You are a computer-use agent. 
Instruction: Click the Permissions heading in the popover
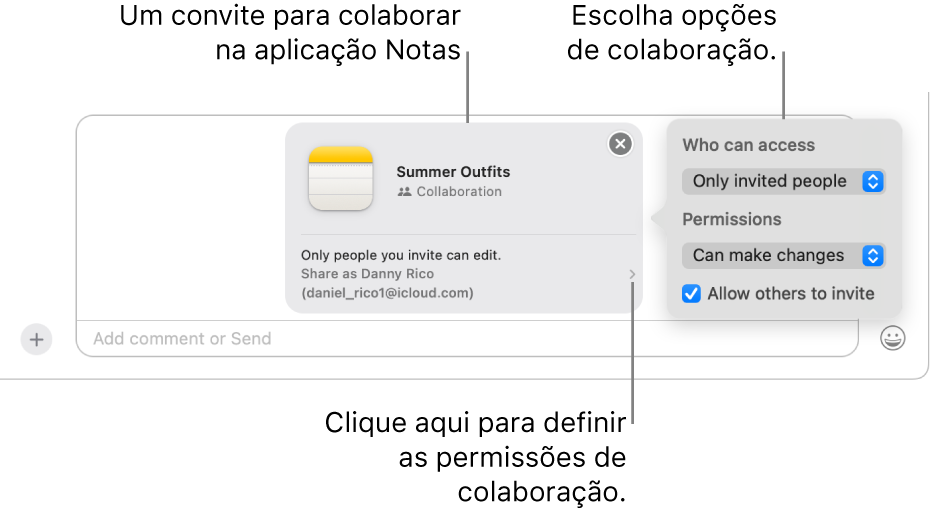tap(731, 219)
